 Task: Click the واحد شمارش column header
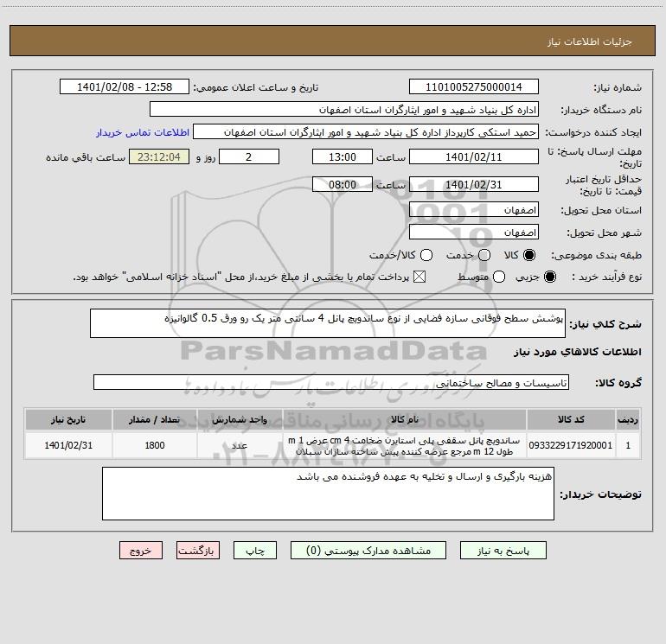click(240, 419)
